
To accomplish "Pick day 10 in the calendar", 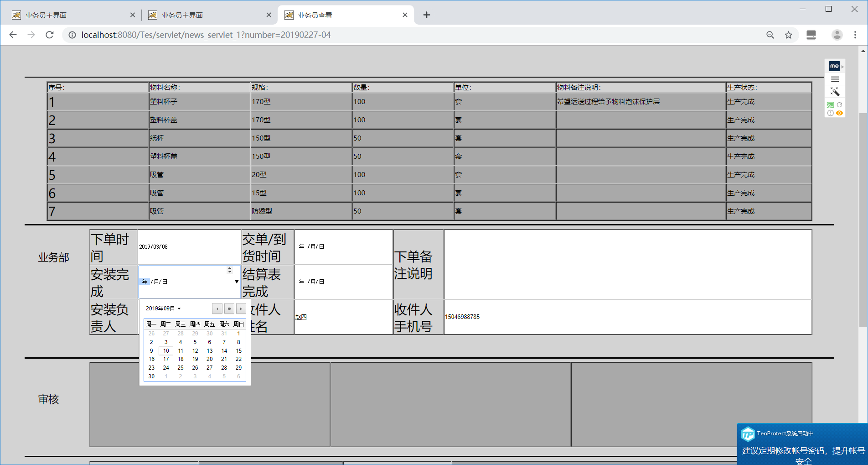I will 166,351.
